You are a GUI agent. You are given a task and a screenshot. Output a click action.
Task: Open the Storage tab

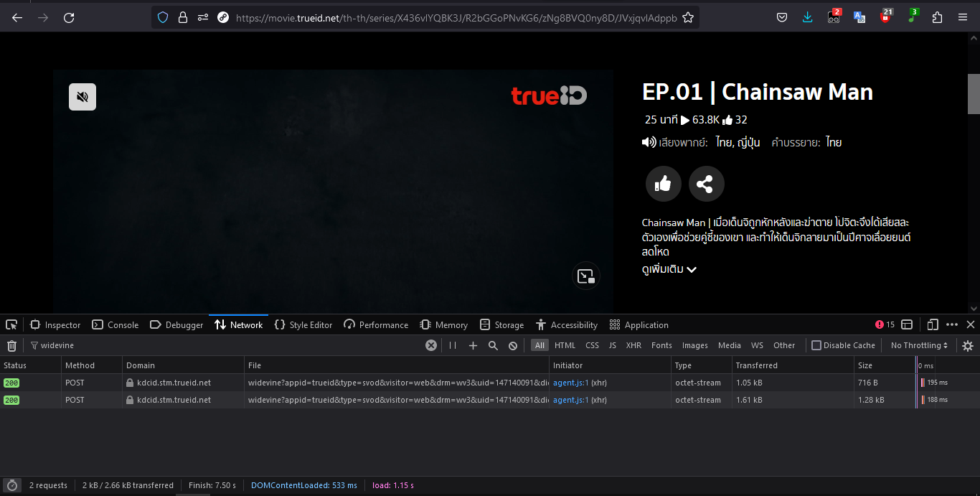501,325
